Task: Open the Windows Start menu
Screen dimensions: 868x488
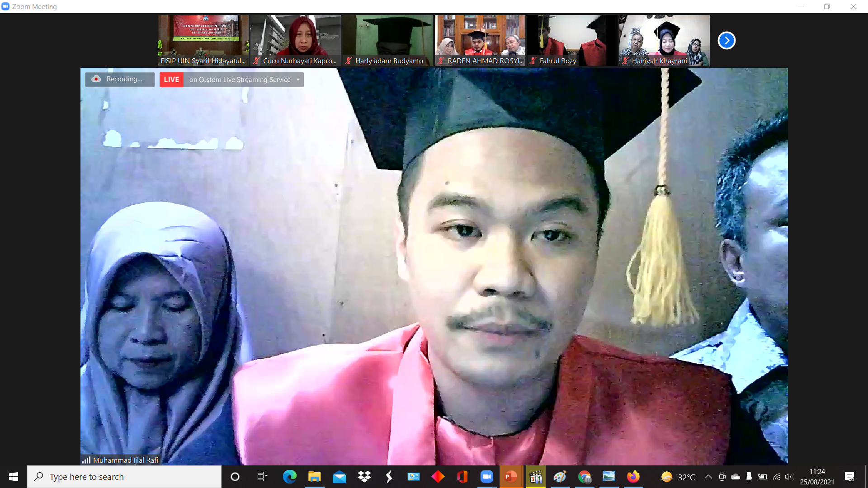Action: tap(14, 477)
